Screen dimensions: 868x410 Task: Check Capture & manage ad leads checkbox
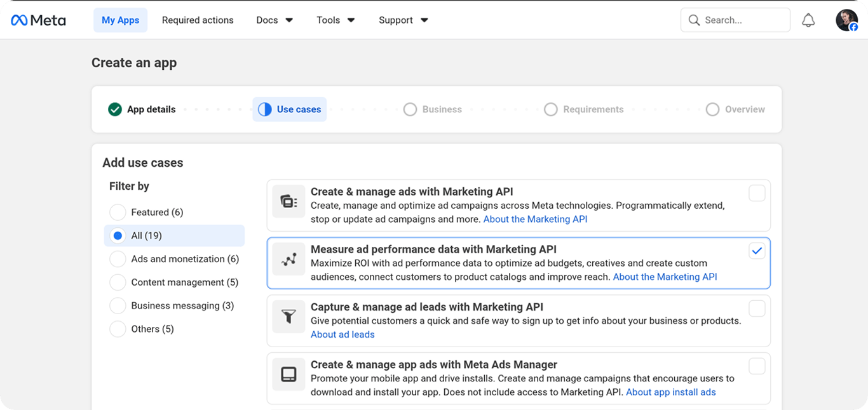757,308
